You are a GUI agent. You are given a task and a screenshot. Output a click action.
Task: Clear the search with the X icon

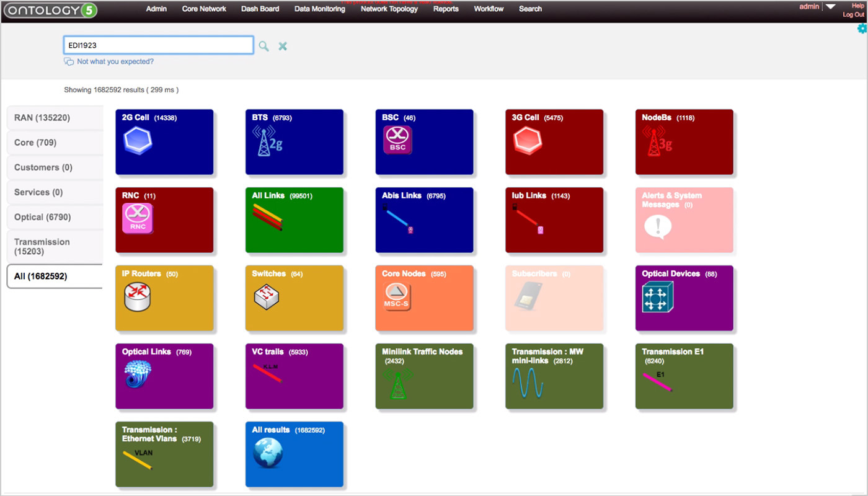tap(283, 46)
